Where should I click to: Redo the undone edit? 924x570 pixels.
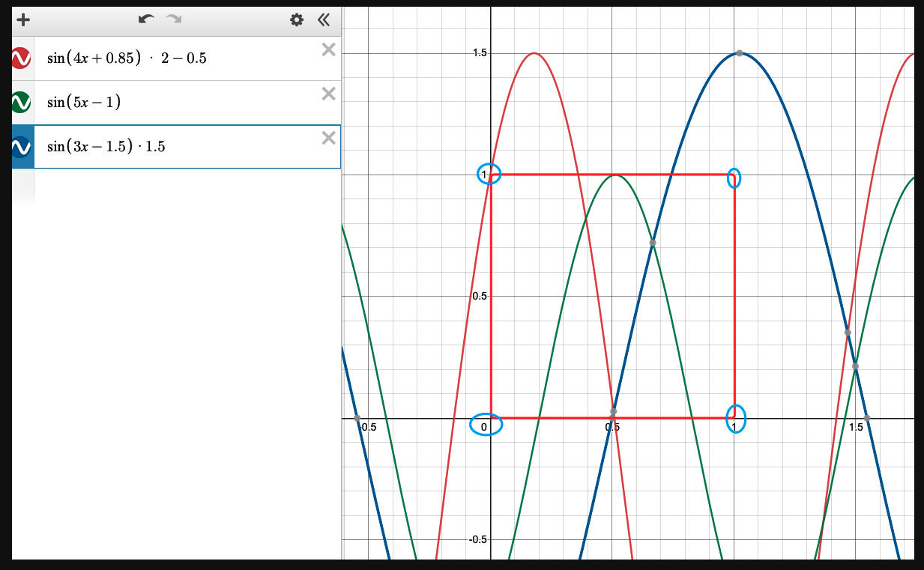tap(174, 19)
